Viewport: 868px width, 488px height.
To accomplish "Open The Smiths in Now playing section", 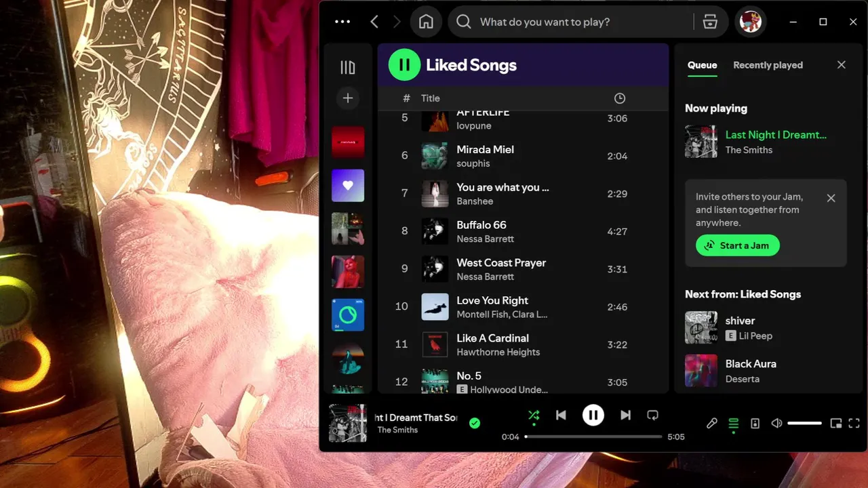I will (749, 150).
